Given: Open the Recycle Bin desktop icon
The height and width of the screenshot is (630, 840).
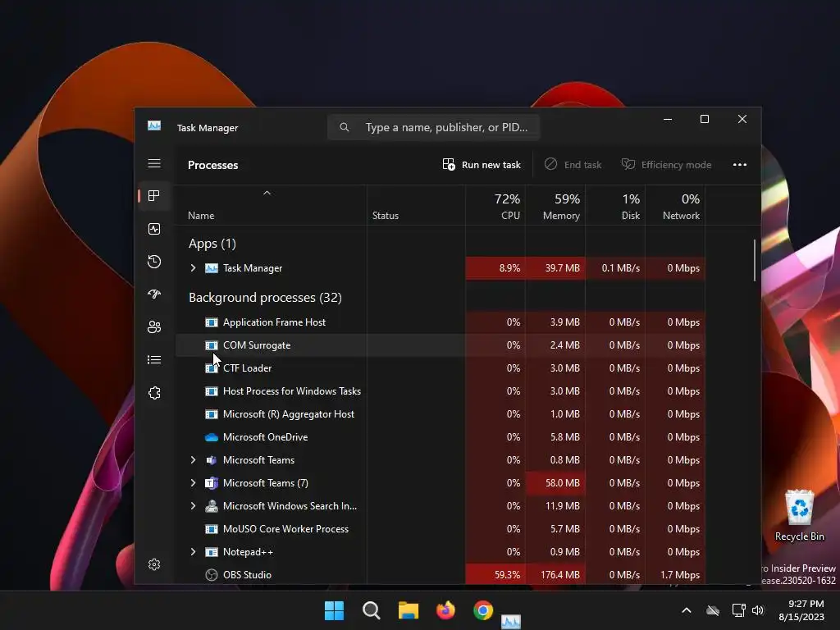Looking at the screenshot, I should pyautogui.click(x=799, y=516).
